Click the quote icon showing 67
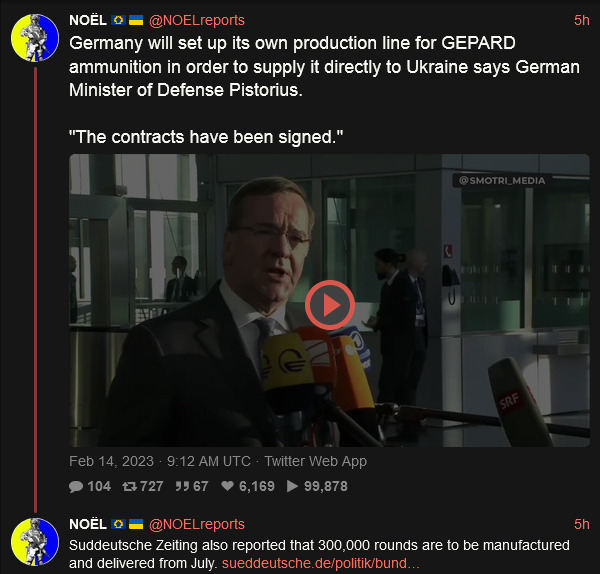Image resolution: width=600 pixels, height=574 pixels. (182, 486)
